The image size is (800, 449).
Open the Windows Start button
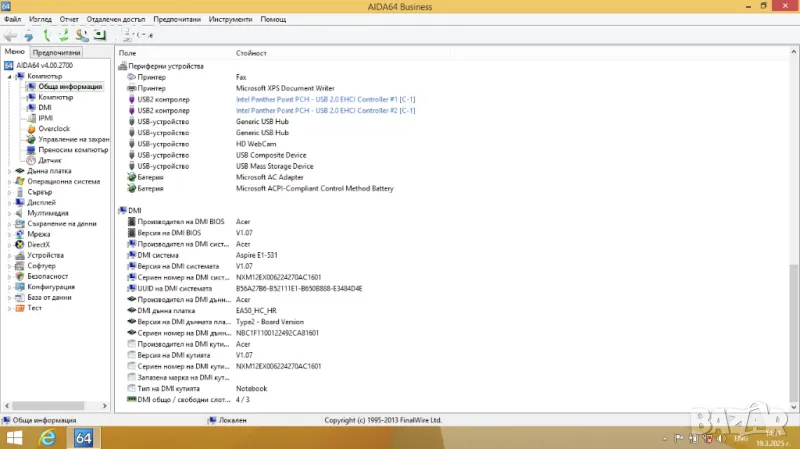pos(15,438)
